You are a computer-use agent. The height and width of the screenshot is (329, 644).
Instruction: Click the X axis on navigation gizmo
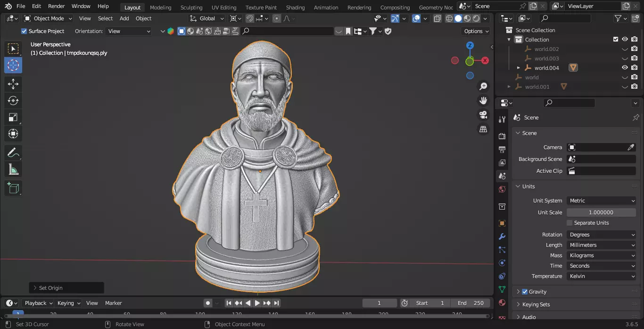pyautogui.click(x=485, y=60)
